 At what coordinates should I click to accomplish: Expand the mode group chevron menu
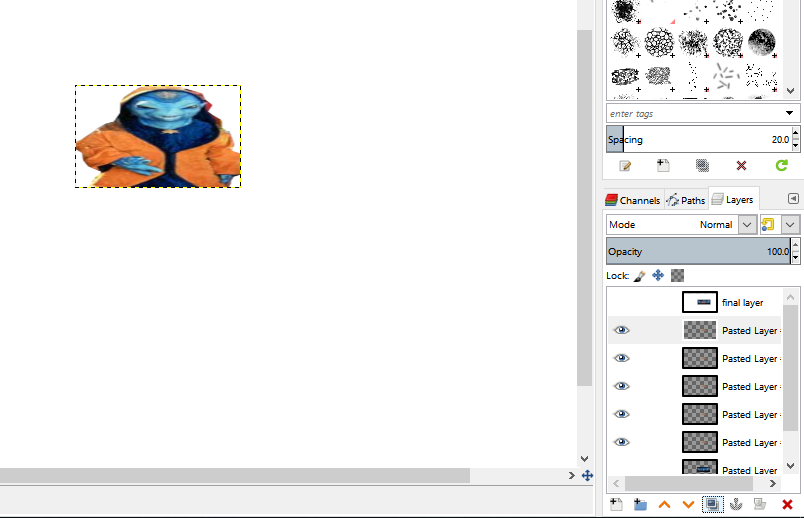tap(790, 225)
